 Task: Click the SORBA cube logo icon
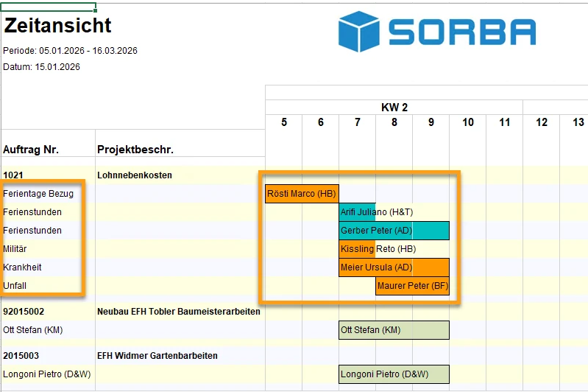click(x=358, y=32)
